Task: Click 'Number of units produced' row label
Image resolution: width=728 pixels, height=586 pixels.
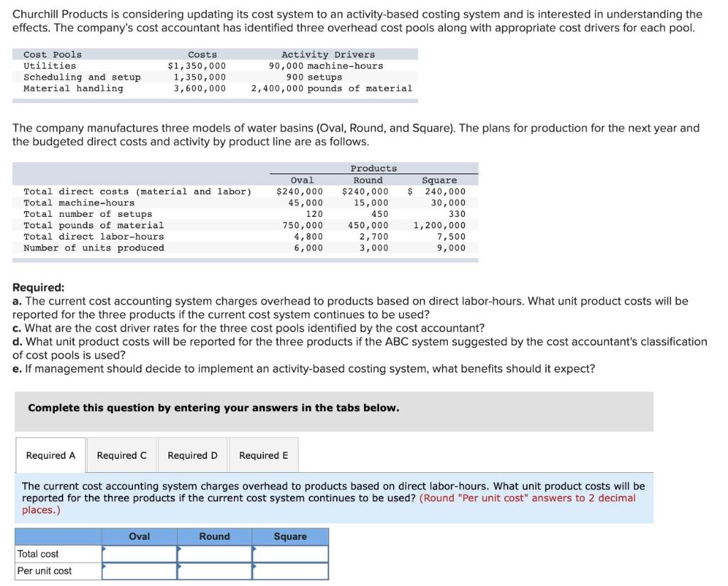Action: coord(94,247)
